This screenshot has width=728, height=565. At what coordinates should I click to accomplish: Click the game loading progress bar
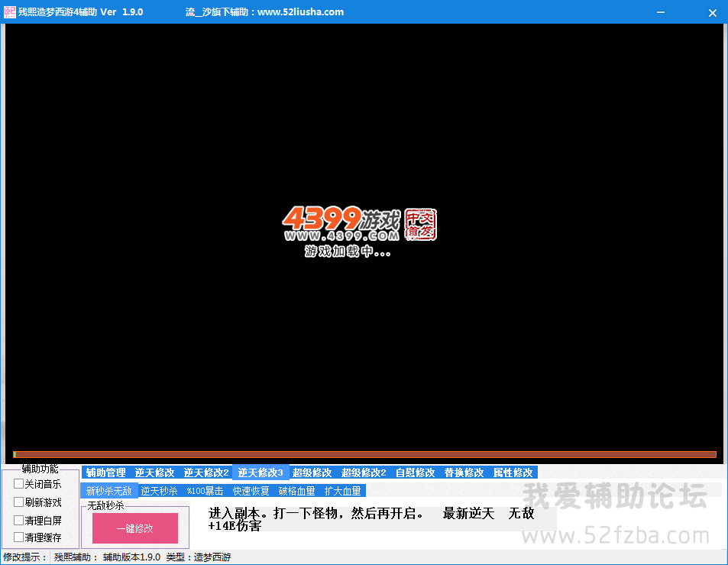point(365,454)
